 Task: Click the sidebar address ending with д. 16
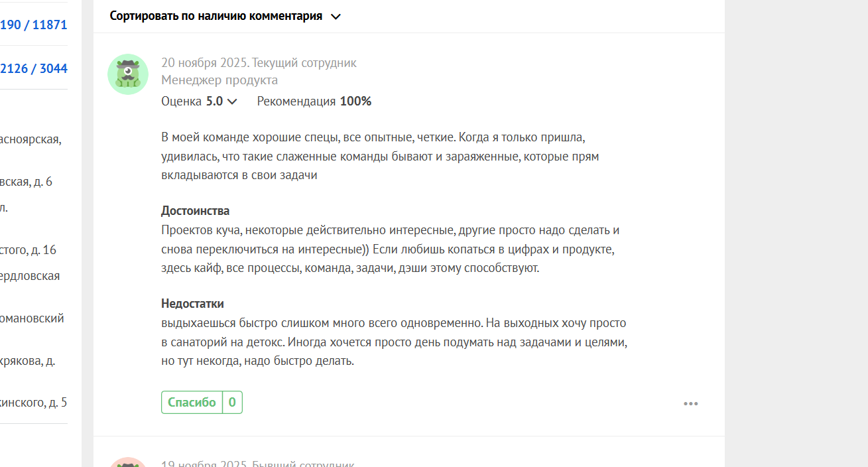click(29, 250)
